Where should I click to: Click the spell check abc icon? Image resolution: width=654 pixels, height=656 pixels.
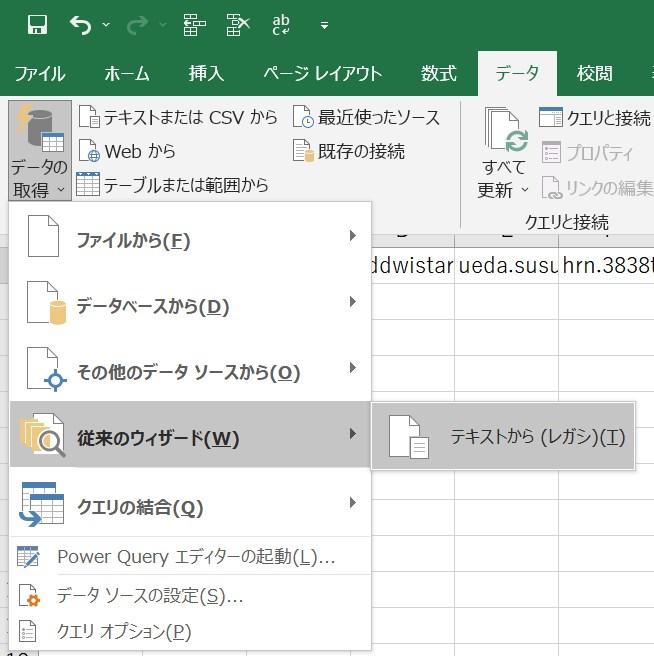(x=282, y=24)
